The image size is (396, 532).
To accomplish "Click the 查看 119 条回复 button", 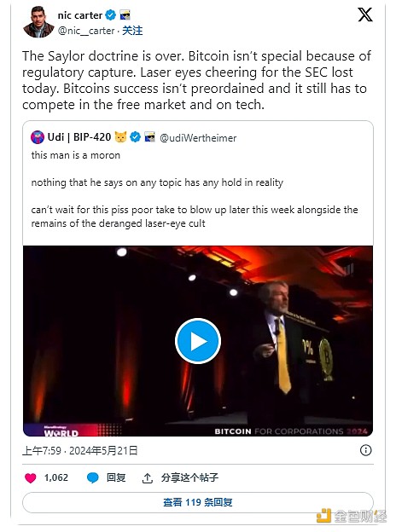I will (x=198, y=502).
